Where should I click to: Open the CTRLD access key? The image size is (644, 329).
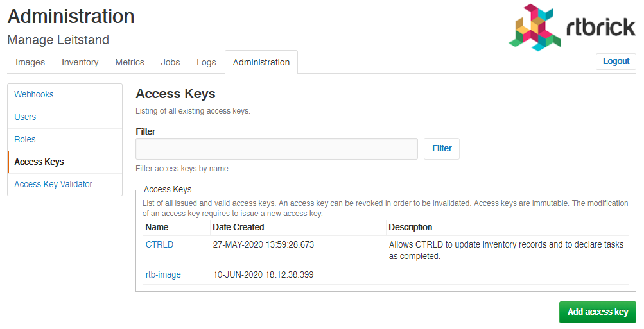(x=159, y=244)
